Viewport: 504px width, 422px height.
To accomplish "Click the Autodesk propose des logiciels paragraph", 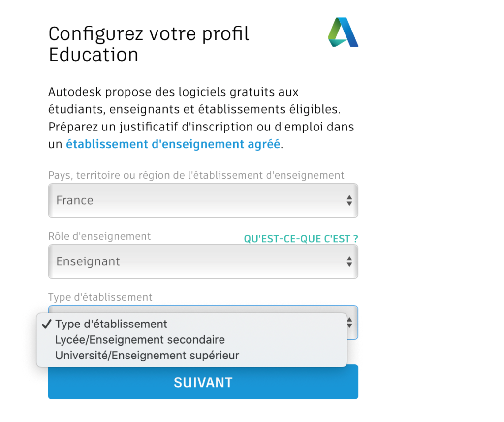I will click(x=201, y=118).
